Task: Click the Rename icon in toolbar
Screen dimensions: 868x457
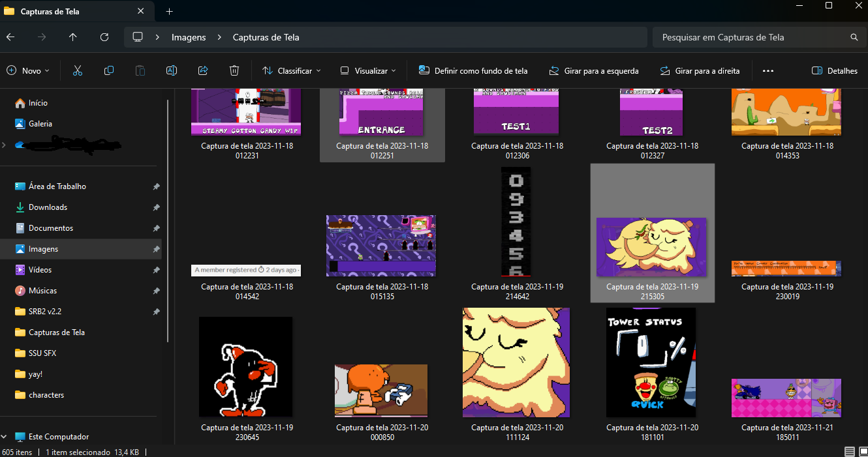Action: click(x=172, y=70)
